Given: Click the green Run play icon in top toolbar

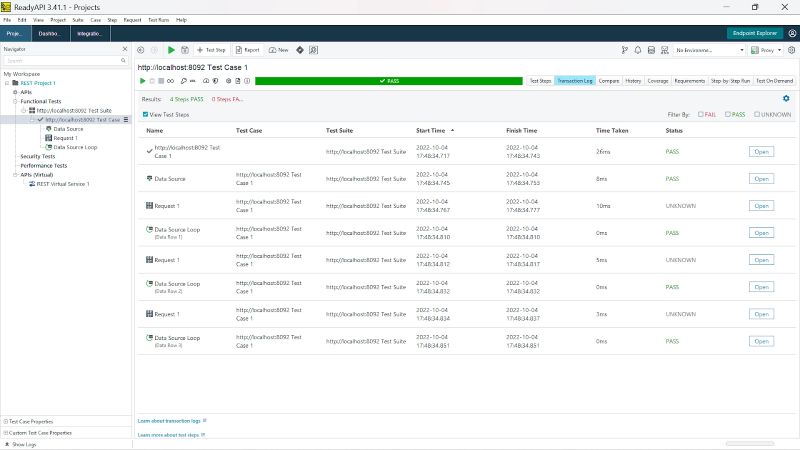Looking at the screenshot, I should [x=171, y=50].
